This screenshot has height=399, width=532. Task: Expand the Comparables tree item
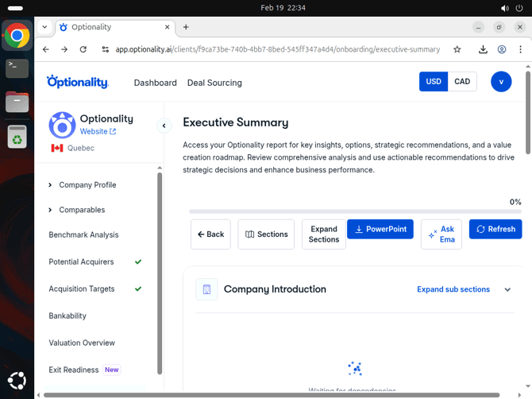[50, 210]
